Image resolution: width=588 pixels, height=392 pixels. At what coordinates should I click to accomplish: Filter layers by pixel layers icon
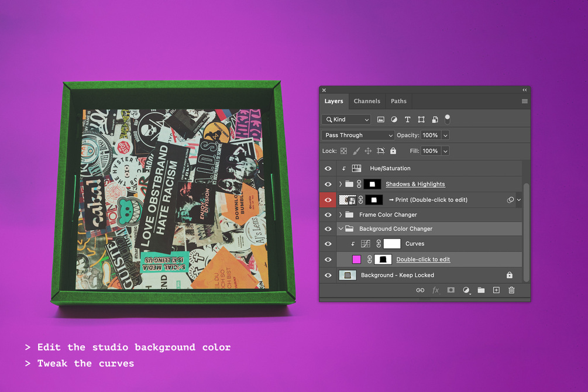(381, 119)
